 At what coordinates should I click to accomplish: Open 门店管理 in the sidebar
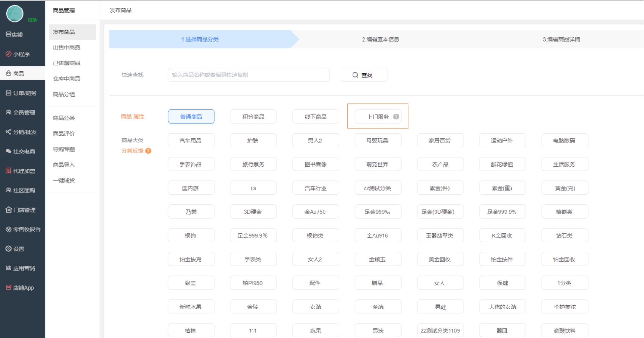coord(20,210)
